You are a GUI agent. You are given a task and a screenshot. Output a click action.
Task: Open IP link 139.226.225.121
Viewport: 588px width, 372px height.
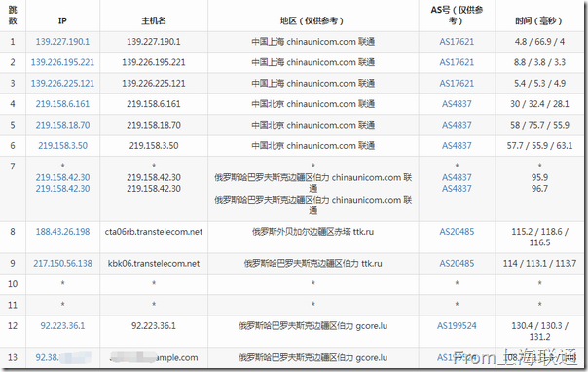62,83
